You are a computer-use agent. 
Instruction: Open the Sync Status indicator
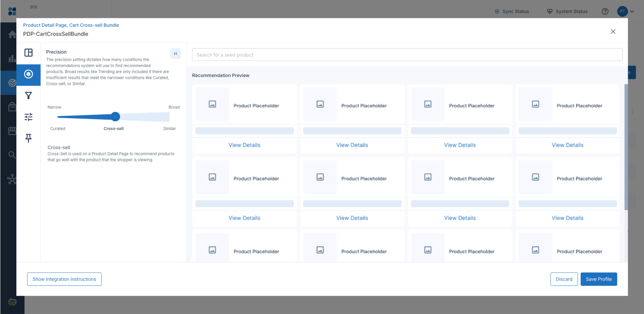(x=512, y=11)
